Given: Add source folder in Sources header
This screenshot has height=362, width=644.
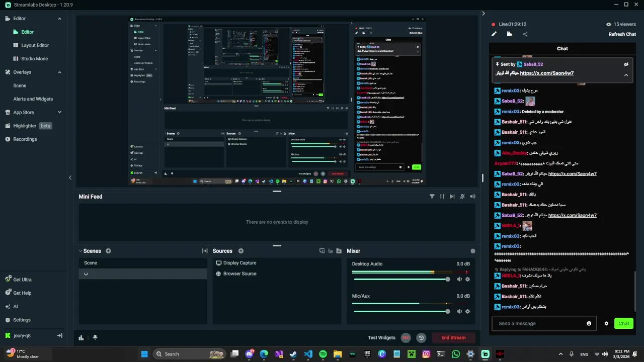Looking at the screenshot, I should 339,251.
